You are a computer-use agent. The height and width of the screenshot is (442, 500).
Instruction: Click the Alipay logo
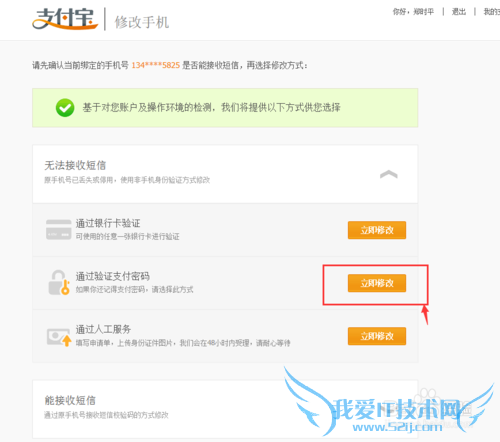[x=65, y=19]
